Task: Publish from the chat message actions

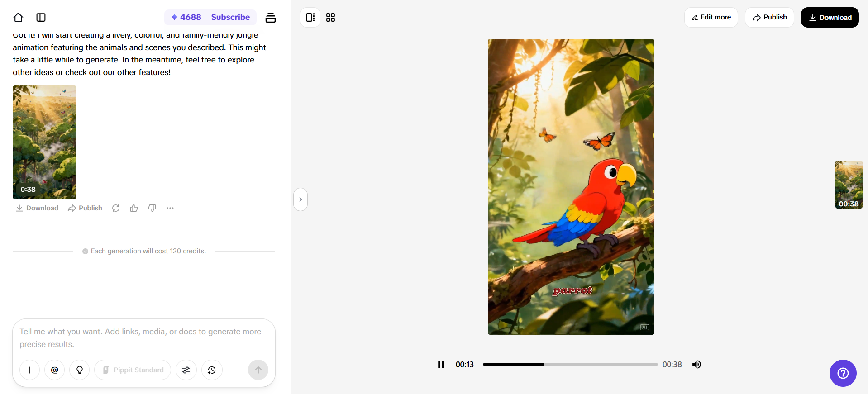Action: coord(85,208)
